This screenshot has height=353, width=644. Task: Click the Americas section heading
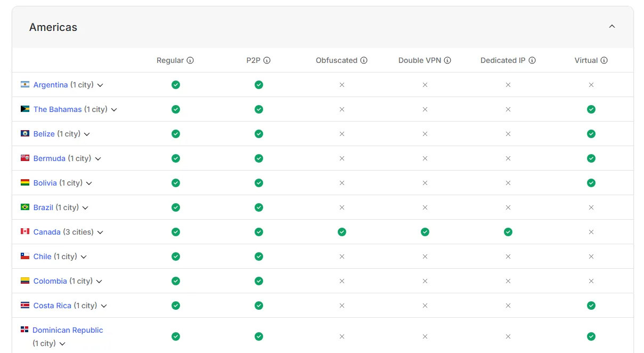[x=53, y=27]
